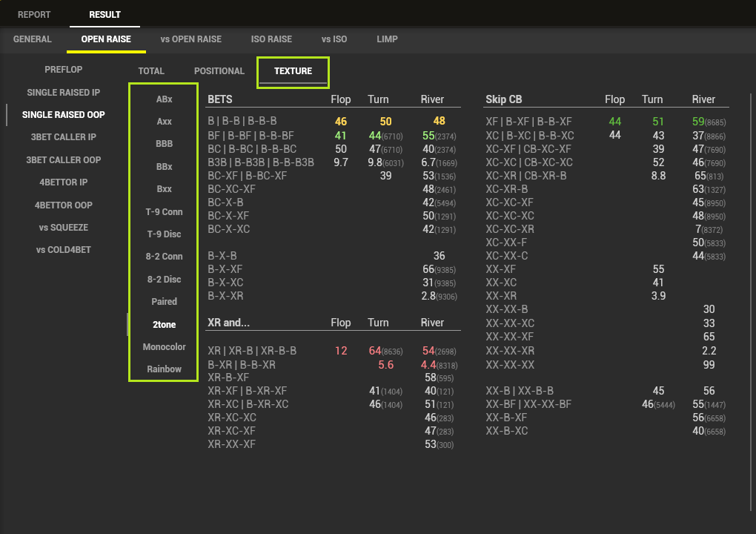Click the red XR flop value 12
756x534 pixels.
click(x=341, y=351)
